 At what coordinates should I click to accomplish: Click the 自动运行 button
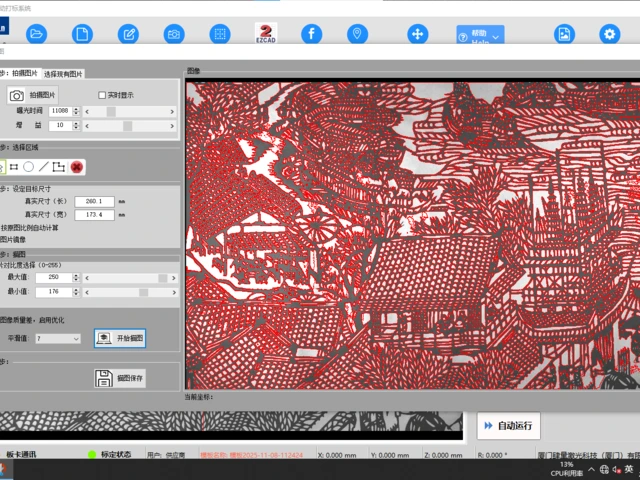(x=509, y=426)
